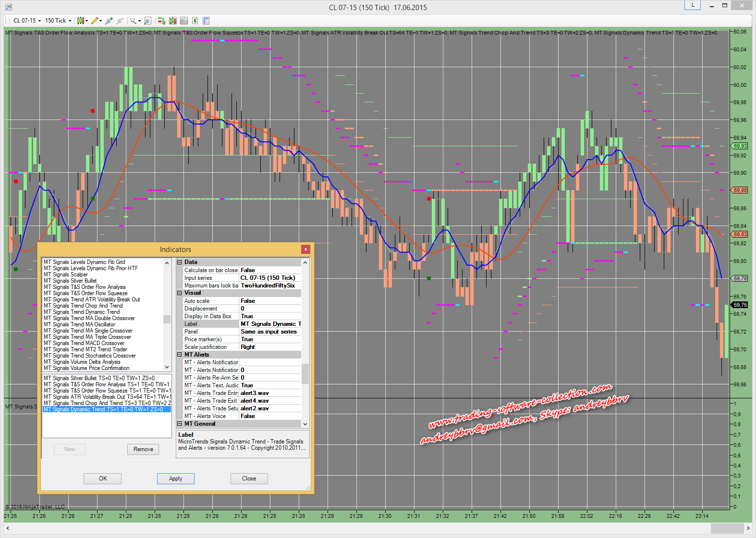756x538 pixels.
Task: Collapse the Data property section
Action: pos(180,262)
